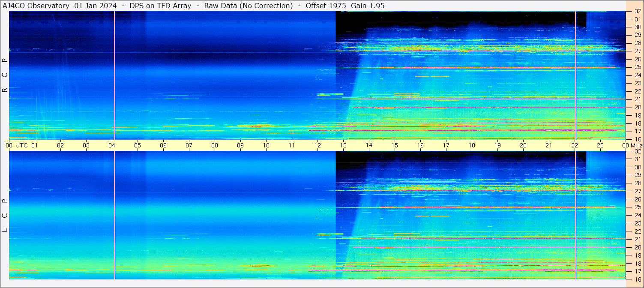Click '24' MHz tick of RCP panel
The height and width of the screenshot is (288, 644).
click(x=638, y=75)
